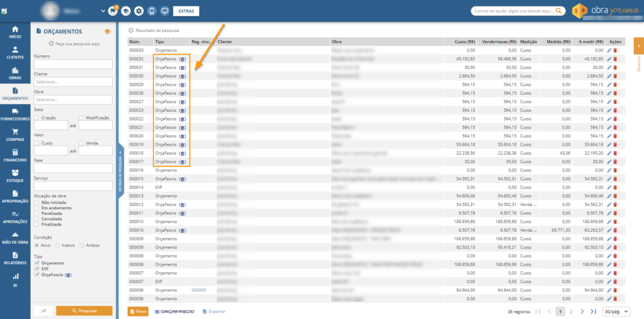
Task: Click the OrçaFascio icon in row 000015
Action: point(182,178)
